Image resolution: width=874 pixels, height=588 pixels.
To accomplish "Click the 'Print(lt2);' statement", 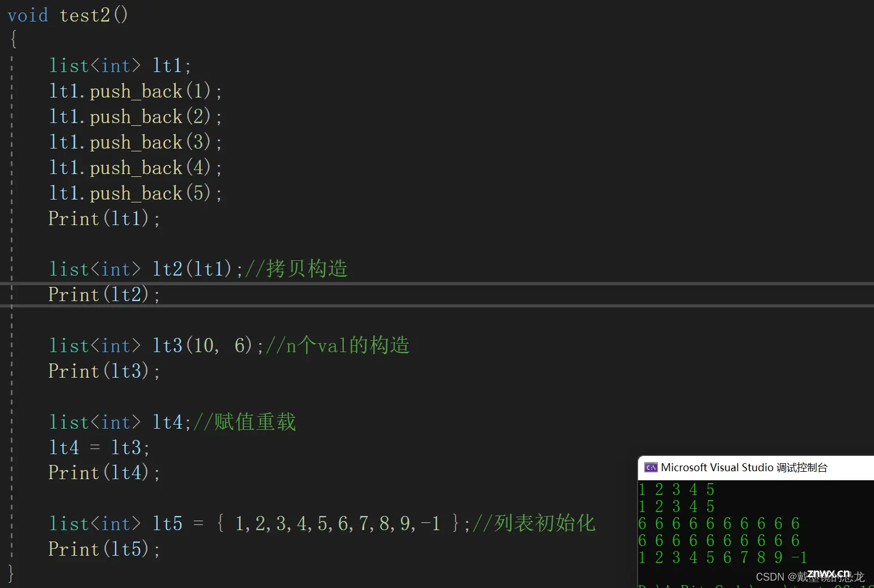I will pos(104,295).
